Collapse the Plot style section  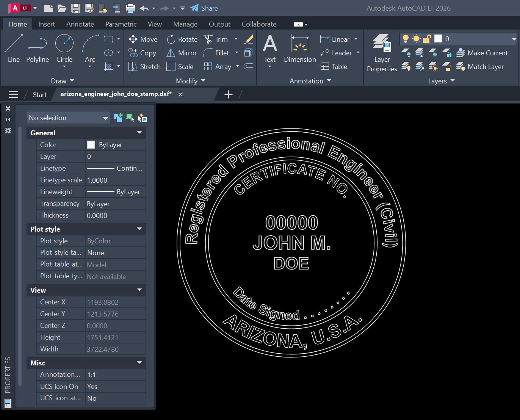[139, 229]
